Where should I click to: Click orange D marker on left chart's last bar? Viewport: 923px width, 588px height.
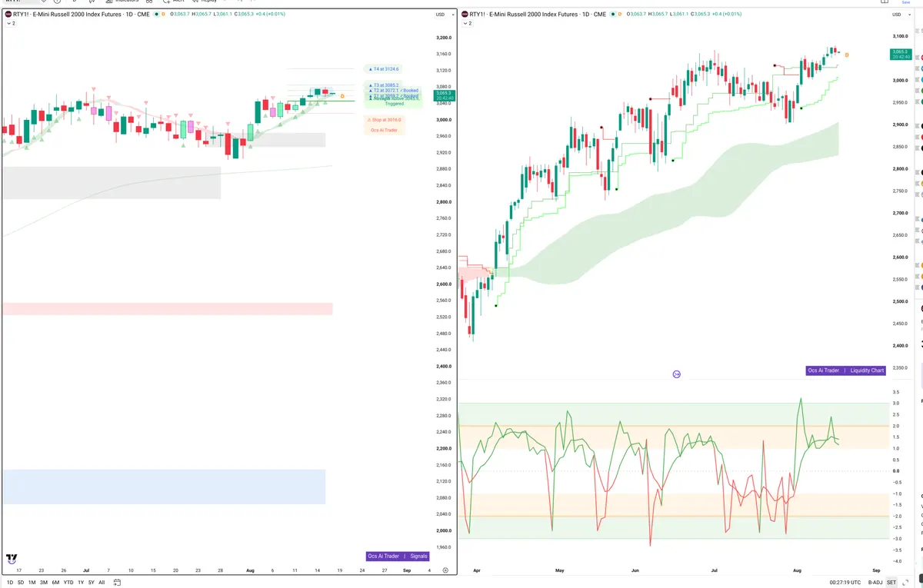(x=342, y=95)
